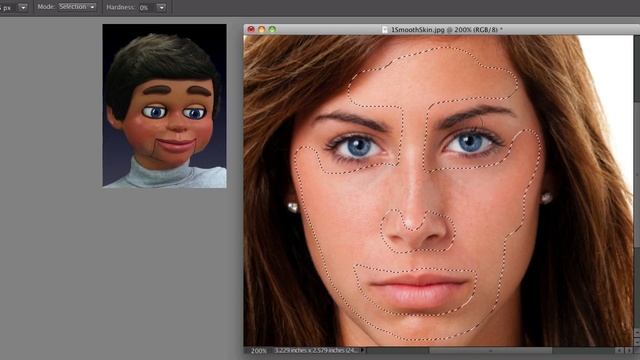Open the Mode Selection dropdown
The height and width of the screenshot is (360, 640).
tap(77, 7)
